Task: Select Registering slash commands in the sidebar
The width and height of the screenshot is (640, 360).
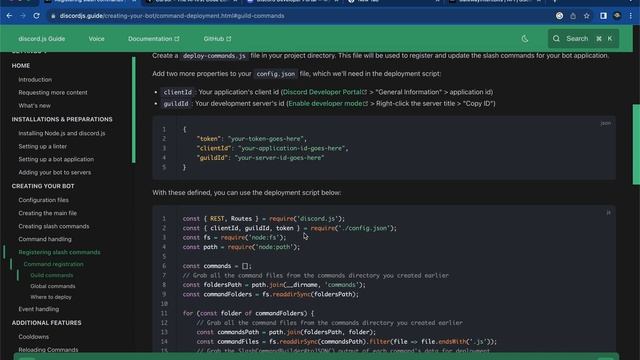Action: [59, 253]
